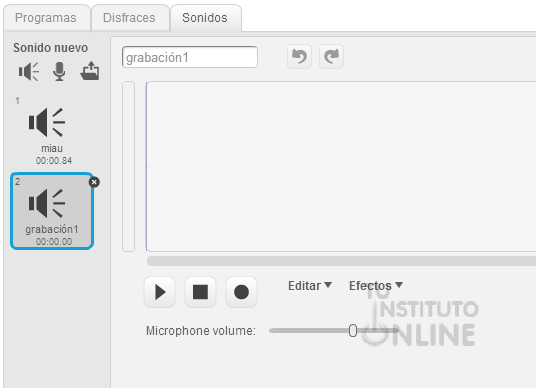Open the Efectos dropdown menu

click(376, 285)
